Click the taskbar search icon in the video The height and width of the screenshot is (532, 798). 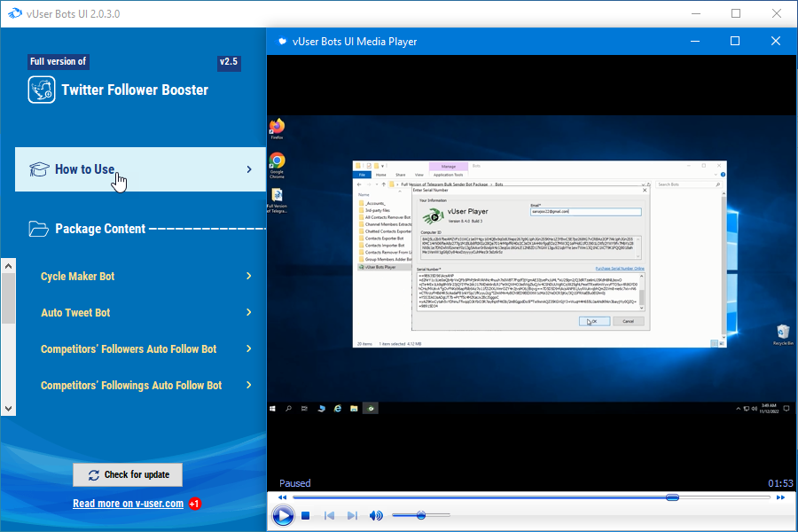[288, 409]
